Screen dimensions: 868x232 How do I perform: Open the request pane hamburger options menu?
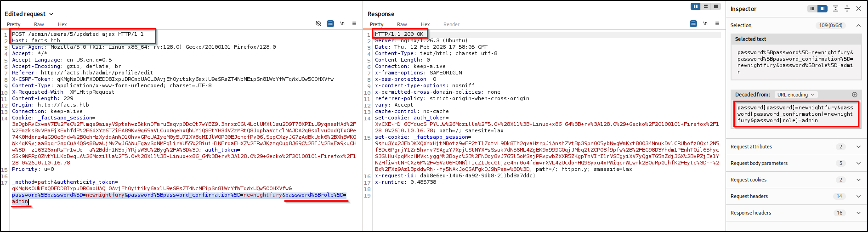[354, 23]
